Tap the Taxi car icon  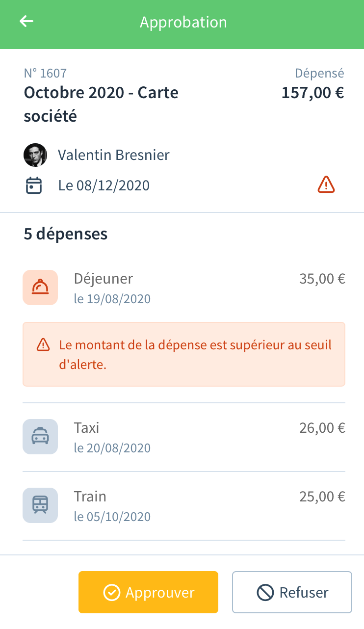pos(40,437)
